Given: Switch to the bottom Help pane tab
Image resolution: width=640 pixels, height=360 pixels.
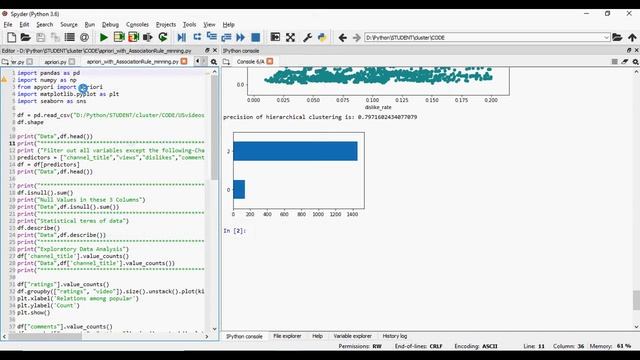Looking at the screenshot, I should pos(317,336).
